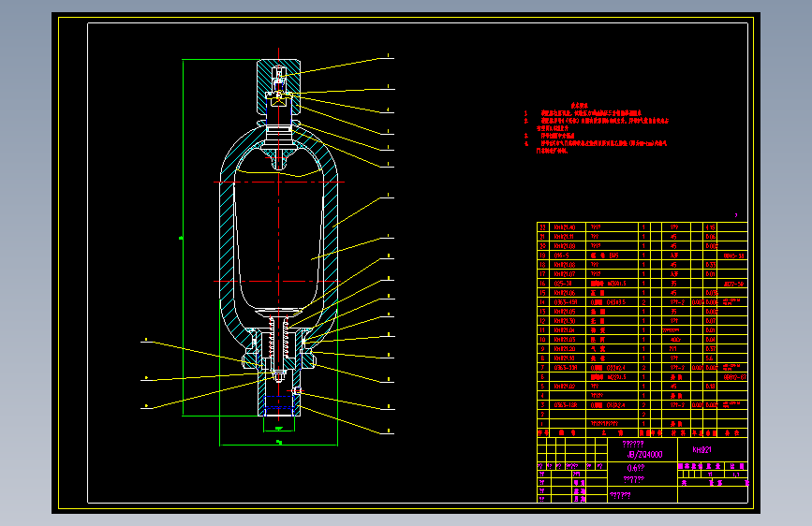
Task: Click quantity 2 in parts row 7
Action: click(643, 367)
